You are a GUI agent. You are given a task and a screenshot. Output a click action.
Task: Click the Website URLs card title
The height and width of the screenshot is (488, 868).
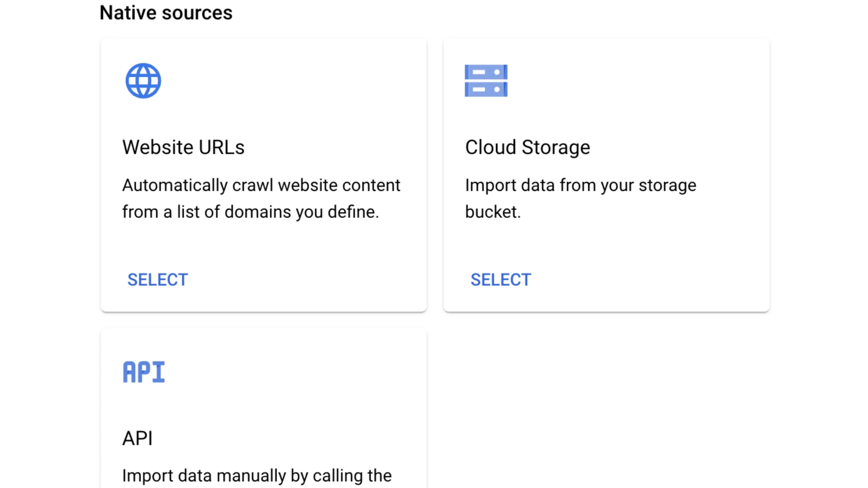click(x=183, y=147)
